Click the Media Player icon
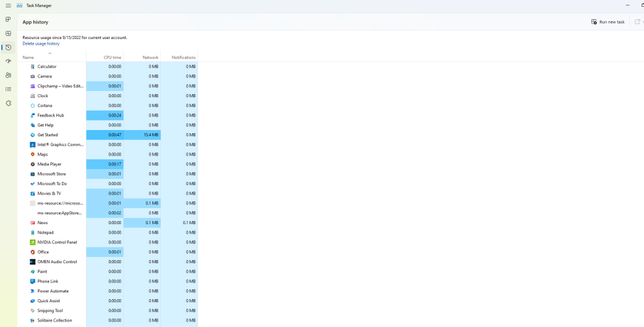 tap(33, 164)
